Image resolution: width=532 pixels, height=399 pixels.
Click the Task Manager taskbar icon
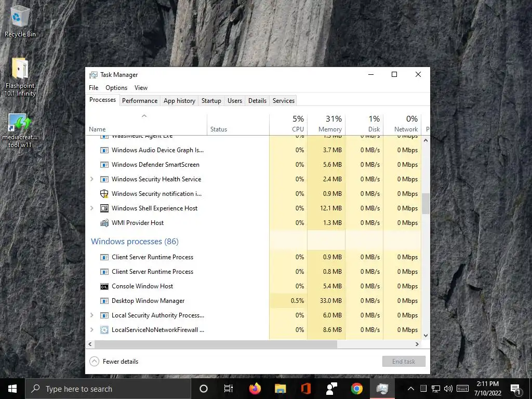coord(382,389)
